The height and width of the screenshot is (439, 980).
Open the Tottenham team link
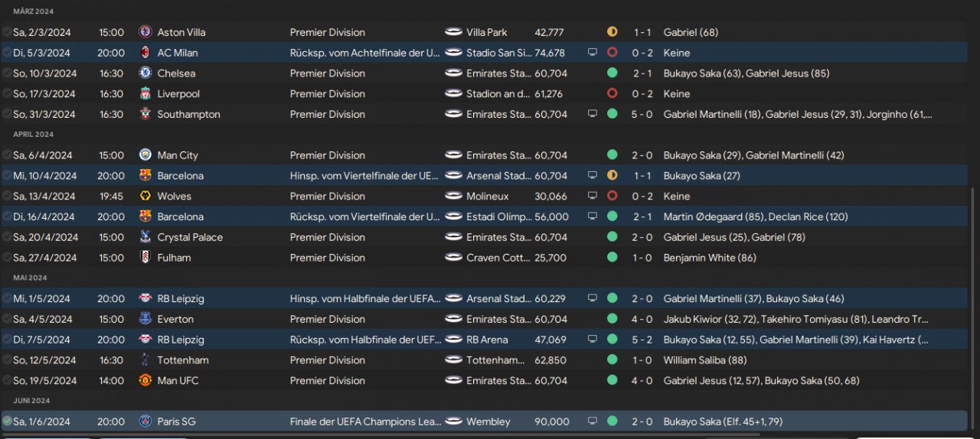coord(182,360)
